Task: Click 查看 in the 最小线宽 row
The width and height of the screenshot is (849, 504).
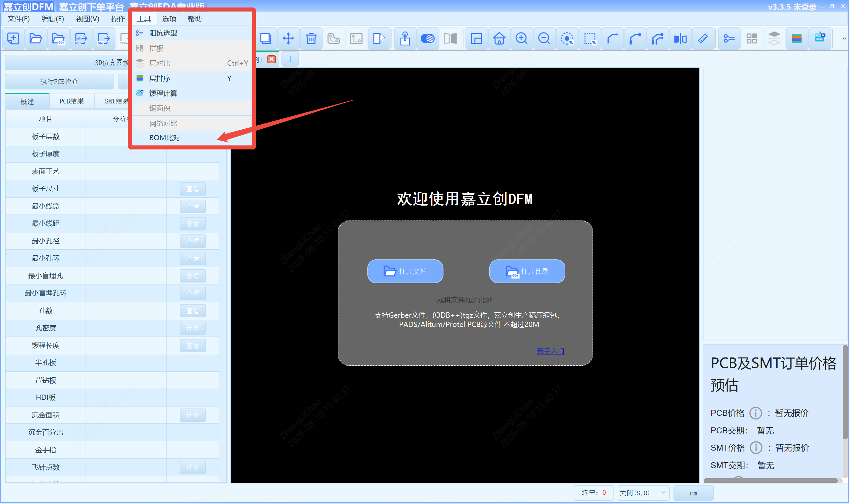Action: (x=193, y=207)
